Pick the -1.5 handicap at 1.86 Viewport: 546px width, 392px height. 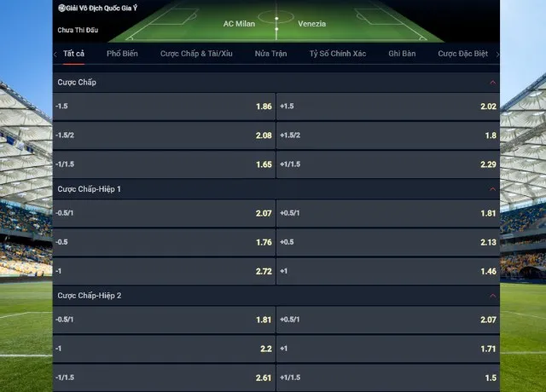(164, 107)
